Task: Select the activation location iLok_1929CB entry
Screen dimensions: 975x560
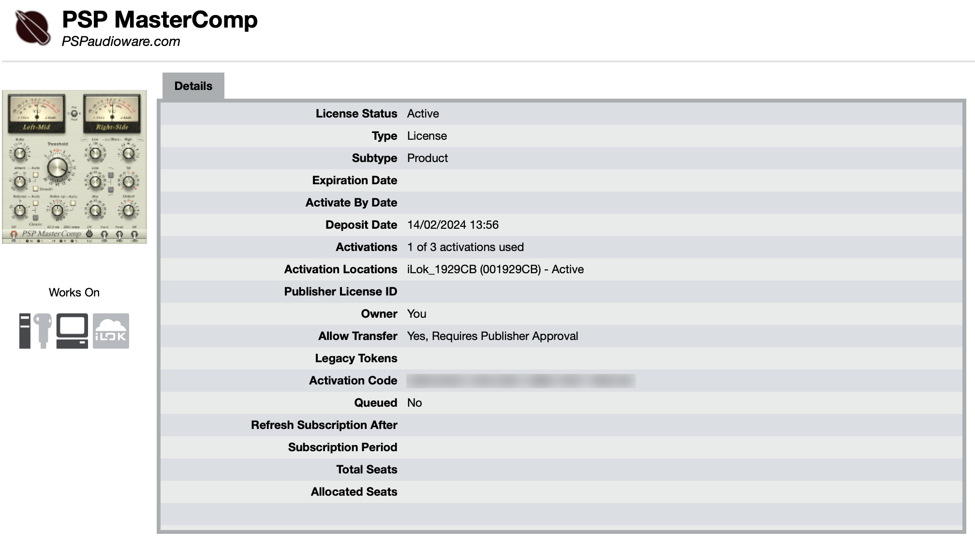Action: (495, 269)
